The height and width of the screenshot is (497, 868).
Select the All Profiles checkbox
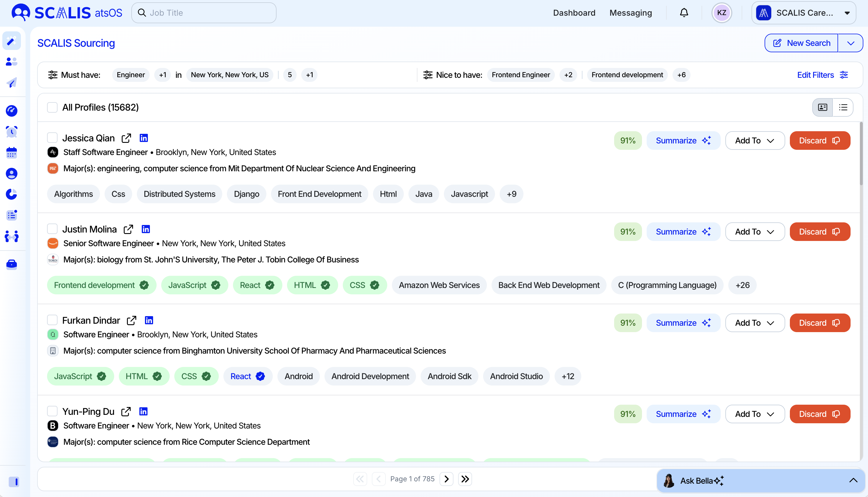[x=52, y=107]
